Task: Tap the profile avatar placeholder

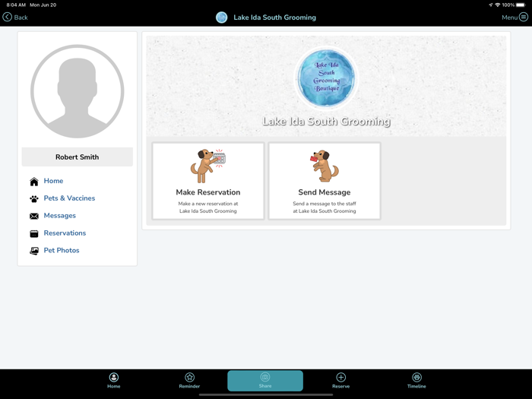Action: tap(78, 91)
